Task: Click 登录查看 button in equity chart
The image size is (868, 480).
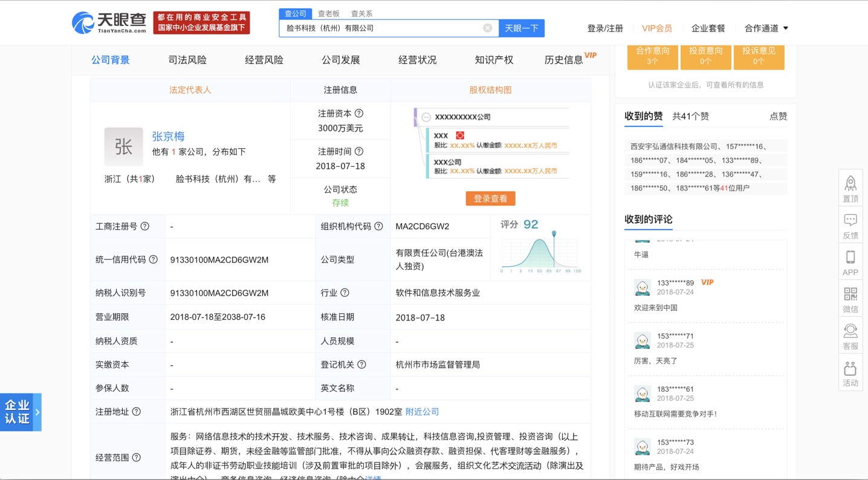Action: tap(490, 198)
